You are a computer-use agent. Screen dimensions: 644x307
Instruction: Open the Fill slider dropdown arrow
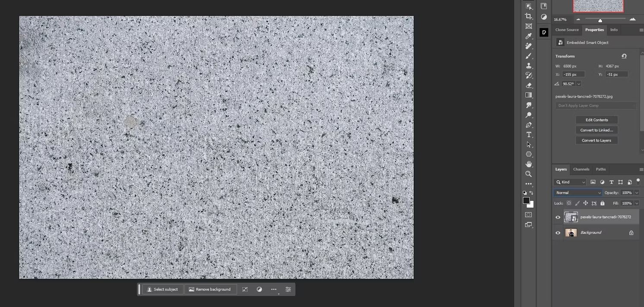(x=637, y=203)
